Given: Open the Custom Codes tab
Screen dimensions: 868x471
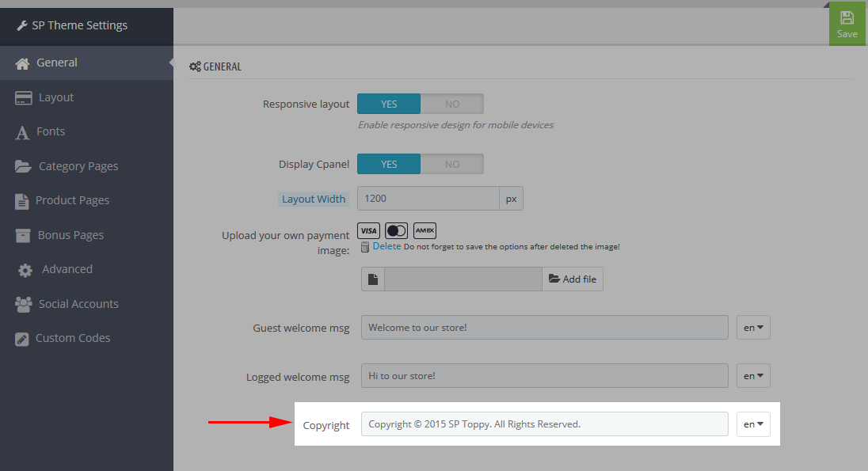Looking at the screenshot, I should coord(86,338).
